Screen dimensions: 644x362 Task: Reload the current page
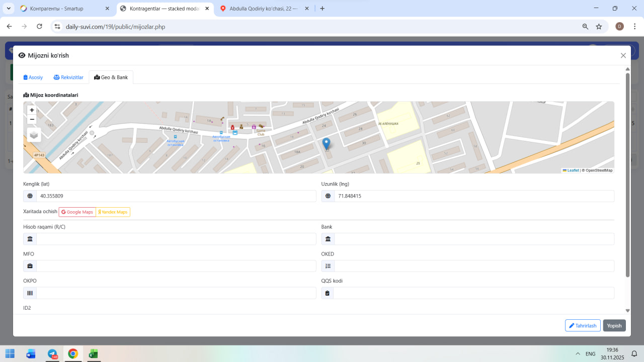pos(39,27)
